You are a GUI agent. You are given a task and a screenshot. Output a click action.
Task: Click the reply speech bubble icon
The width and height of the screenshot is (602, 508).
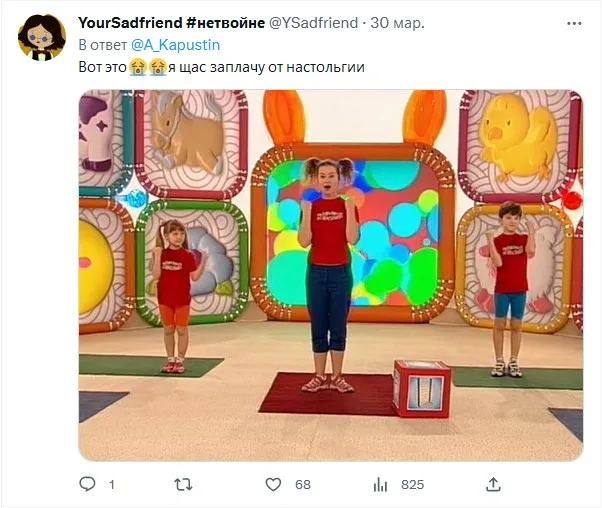[x=87, y=485]
